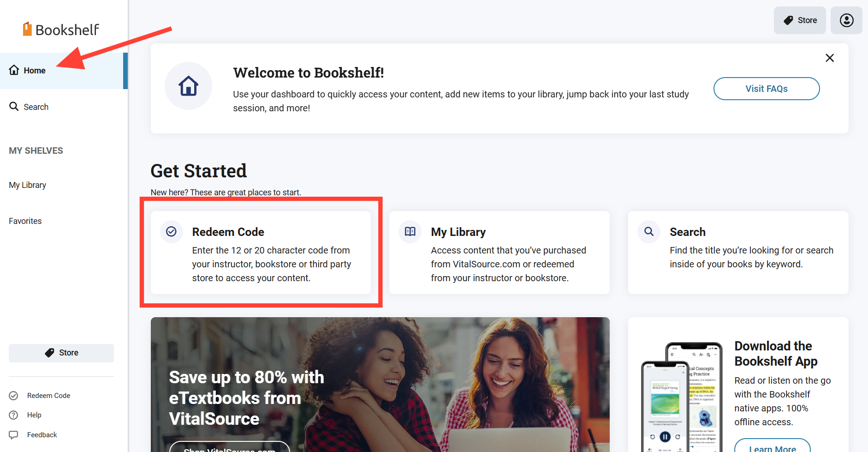Screen dimensions: 868x452
Task: Go to My Library shelf in sidebar
Action: 28,185
